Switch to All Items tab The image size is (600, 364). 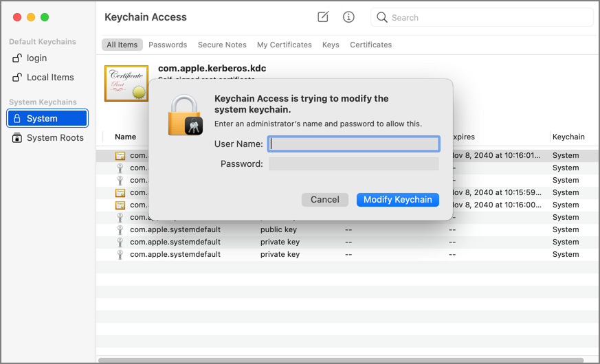(122, 45)
